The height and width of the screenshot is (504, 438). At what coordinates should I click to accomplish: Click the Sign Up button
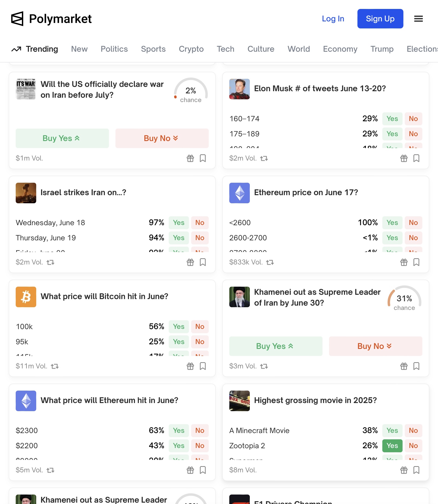click(380, 19)
